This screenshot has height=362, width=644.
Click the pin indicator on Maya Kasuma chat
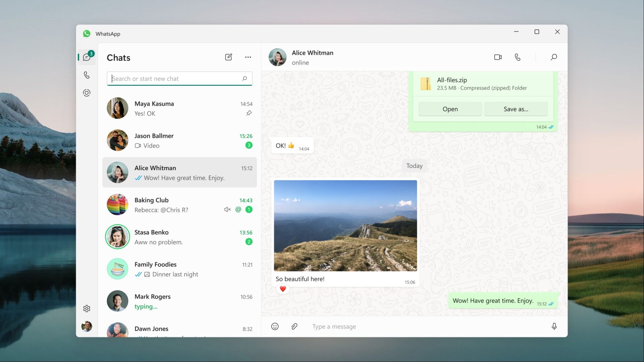point(249,113)
